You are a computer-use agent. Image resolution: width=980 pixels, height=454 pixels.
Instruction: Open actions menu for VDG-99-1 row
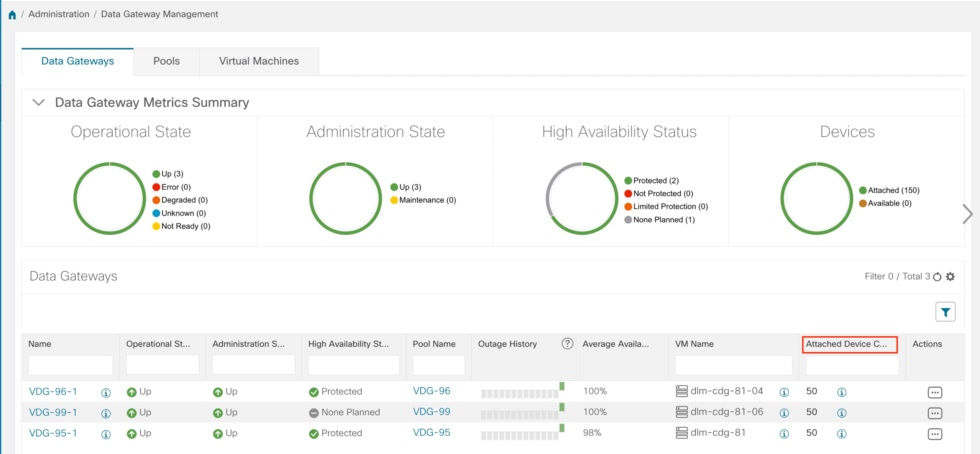click(934, 413)
